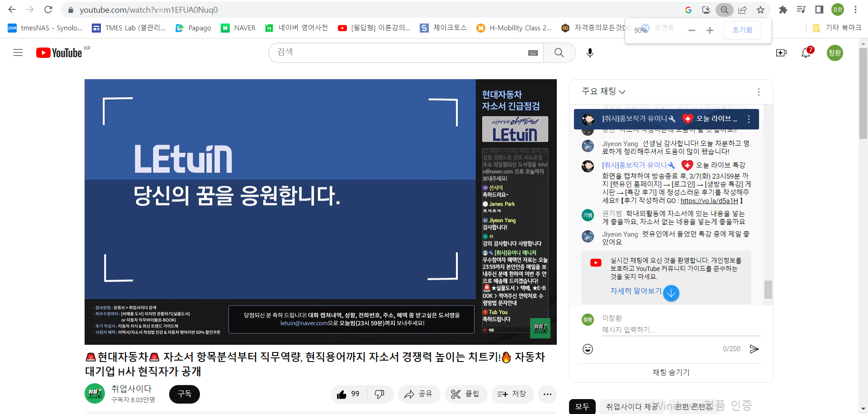The width and height of the screenshot is (868, 414).
Task: Click the voice search microphone icon
Action: click(x=590, y=53)
